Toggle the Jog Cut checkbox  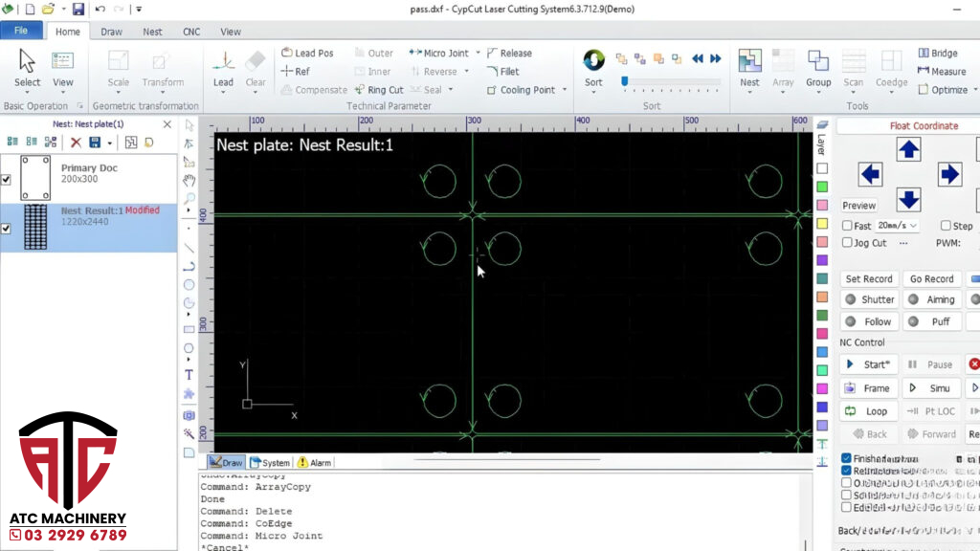847,243
